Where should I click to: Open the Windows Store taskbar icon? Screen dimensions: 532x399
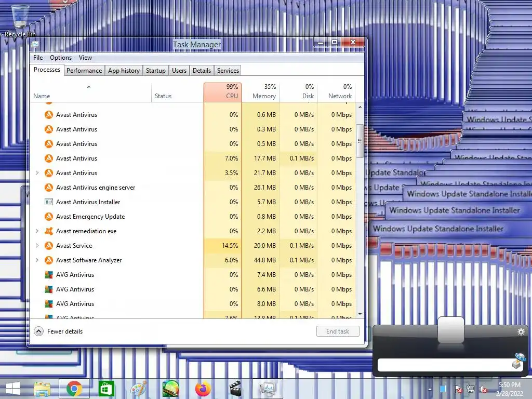(x=106, y=389)
